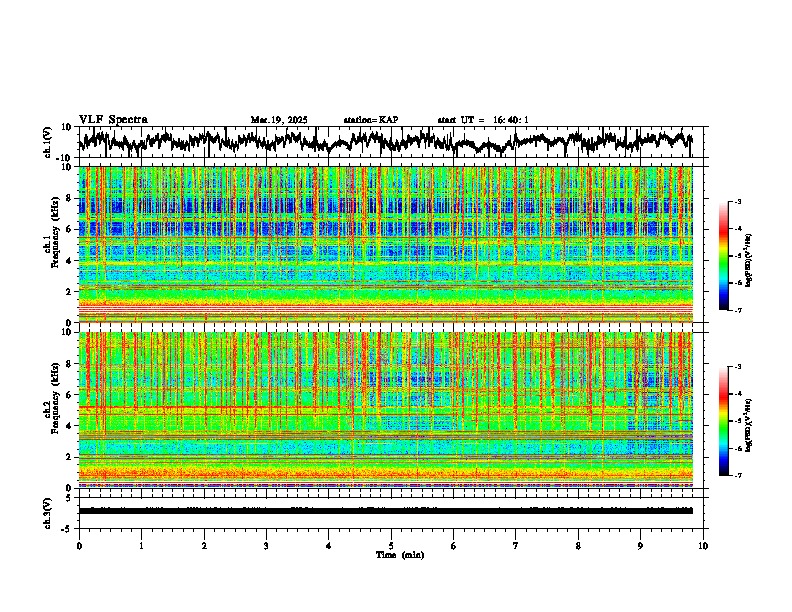Click the ch.3(V) black signal band

pos(386,511)
